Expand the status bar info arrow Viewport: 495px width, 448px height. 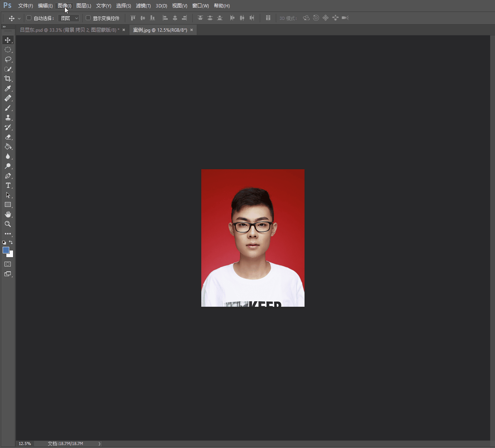click(x=99, y=444)
